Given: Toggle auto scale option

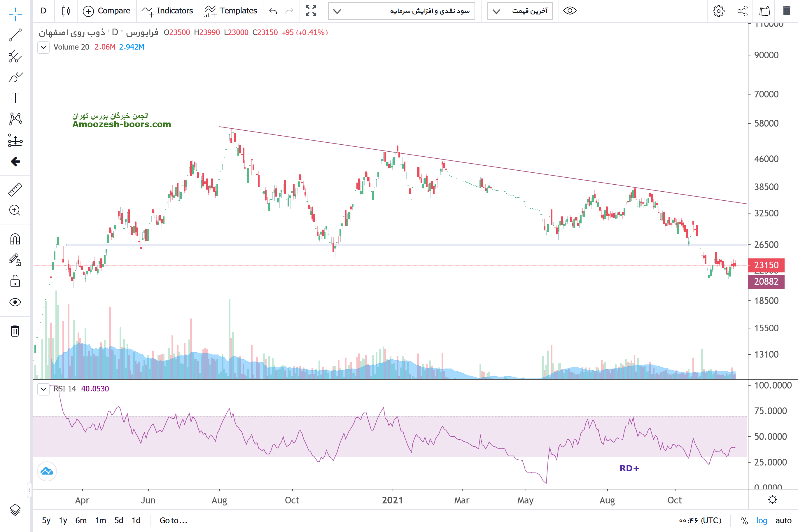Looking at the screenshot, I should tap(783, 520).
